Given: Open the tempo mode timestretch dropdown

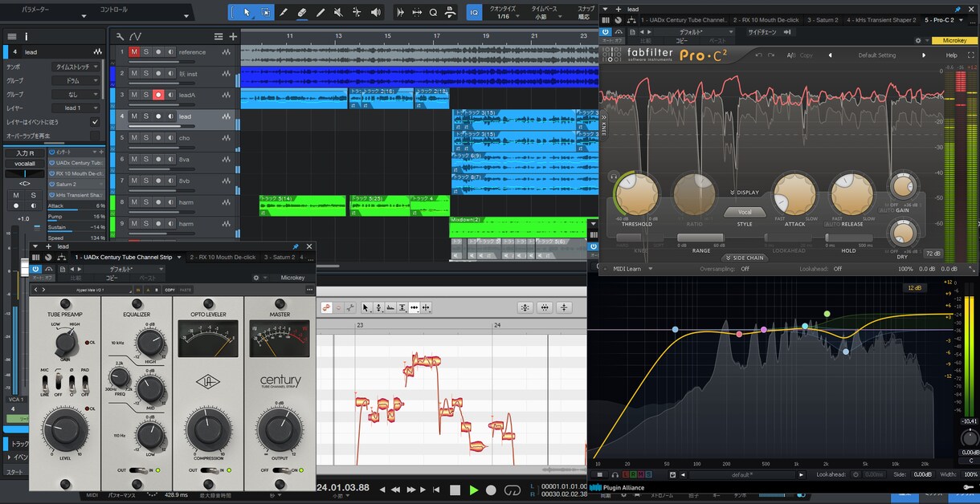Looking at the screenshot, I should 77,67.
